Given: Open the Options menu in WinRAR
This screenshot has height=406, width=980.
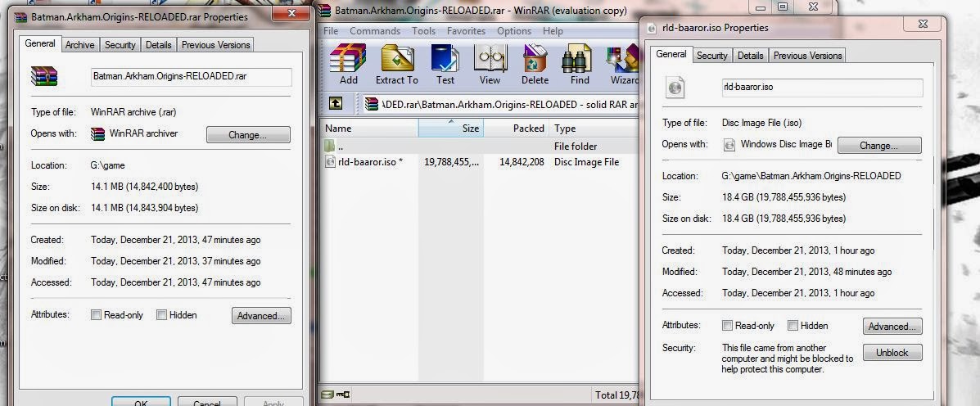Looking at the screenshot, I should point(514,30).
